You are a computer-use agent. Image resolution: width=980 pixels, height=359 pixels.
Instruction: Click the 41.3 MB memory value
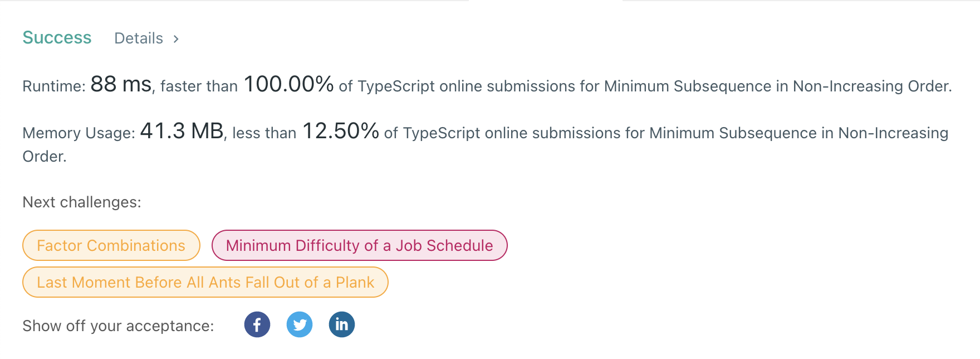tap(182, 132)
